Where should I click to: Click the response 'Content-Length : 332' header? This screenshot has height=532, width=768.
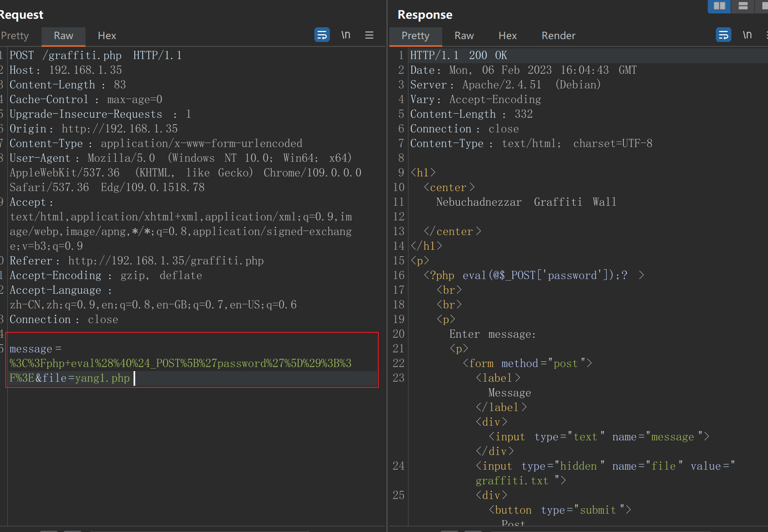coord(472,114)
